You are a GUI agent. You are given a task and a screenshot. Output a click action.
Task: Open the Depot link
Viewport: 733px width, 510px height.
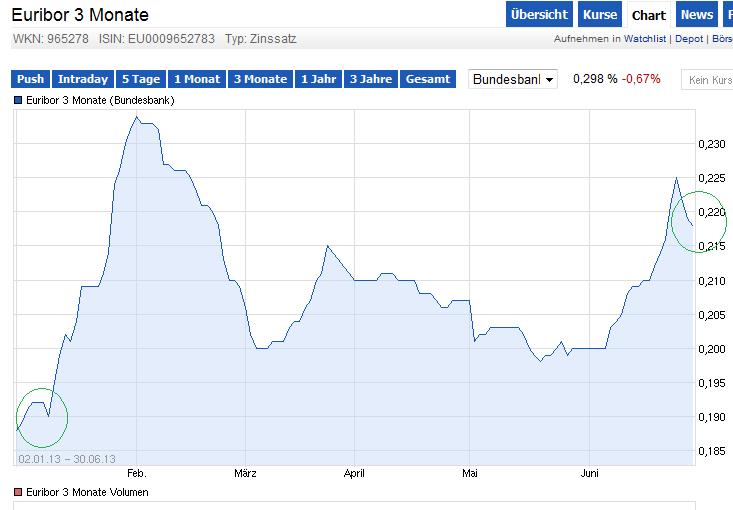689,39
